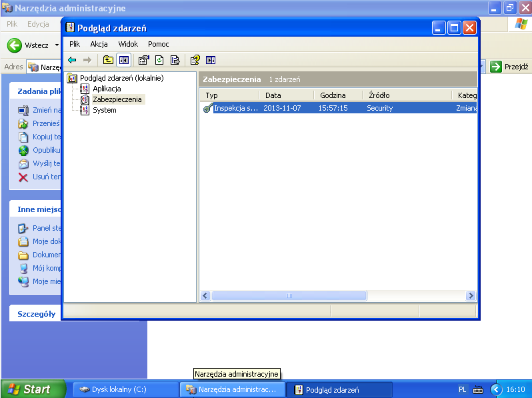Click the green Back arrow in Event Viewer toolbar
This screenshot has width=532, height=398.
pyautogui.click(x=72, y=60)
